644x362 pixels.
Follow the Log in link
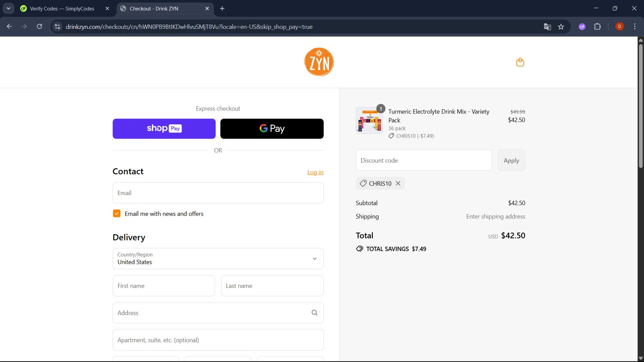316,172
